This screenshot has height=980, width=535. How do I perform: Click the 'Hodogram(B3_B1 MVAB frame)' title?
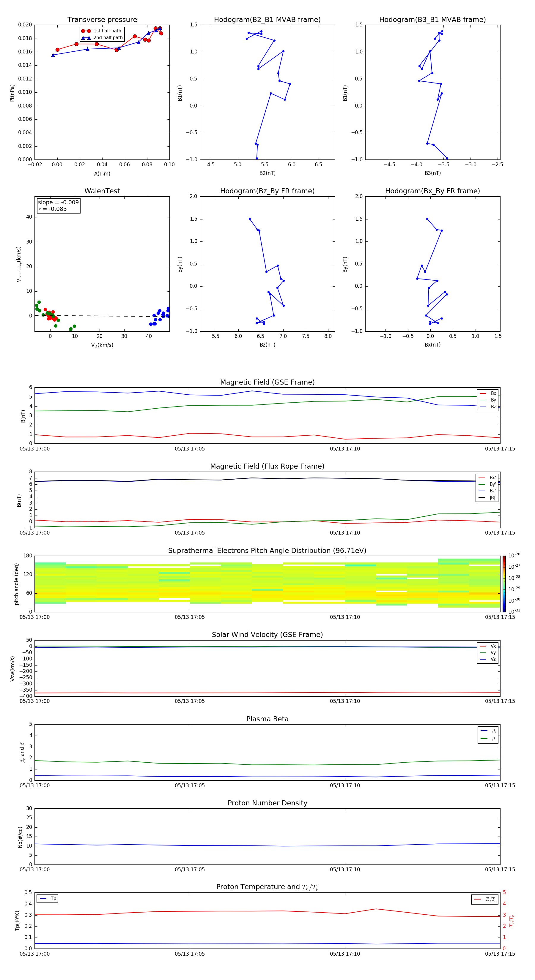tap(432, 20)
